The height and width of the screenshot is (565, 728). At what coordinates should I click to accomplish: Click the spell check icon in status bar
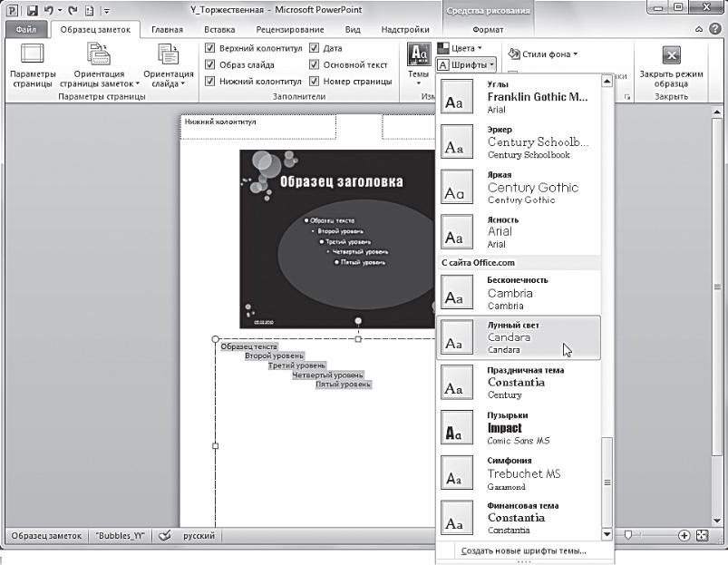(x=164, y=535)
